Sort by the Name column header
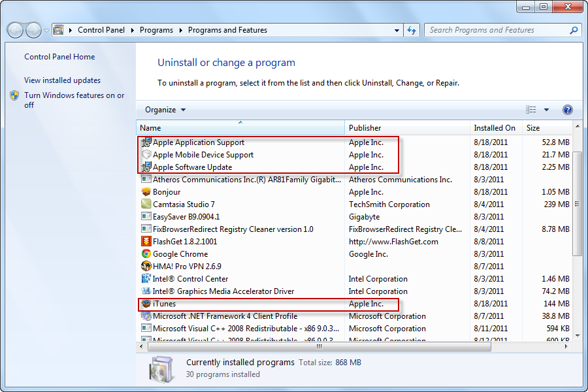 240,127
